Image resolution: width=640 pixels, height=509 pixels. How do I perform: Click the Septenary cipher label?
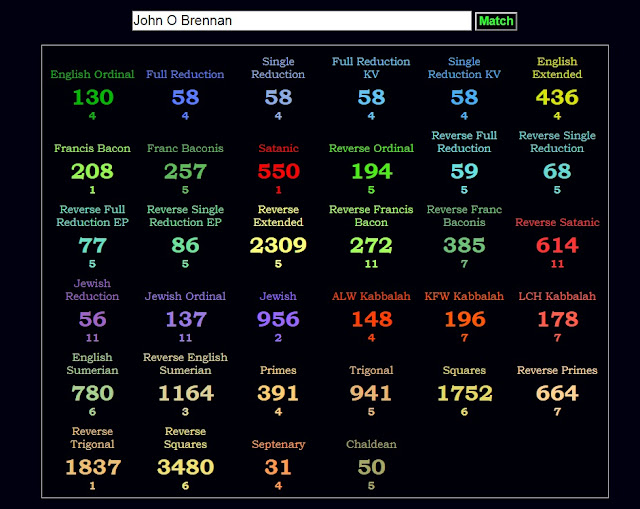pyautogui.click(x=278, y=444)
